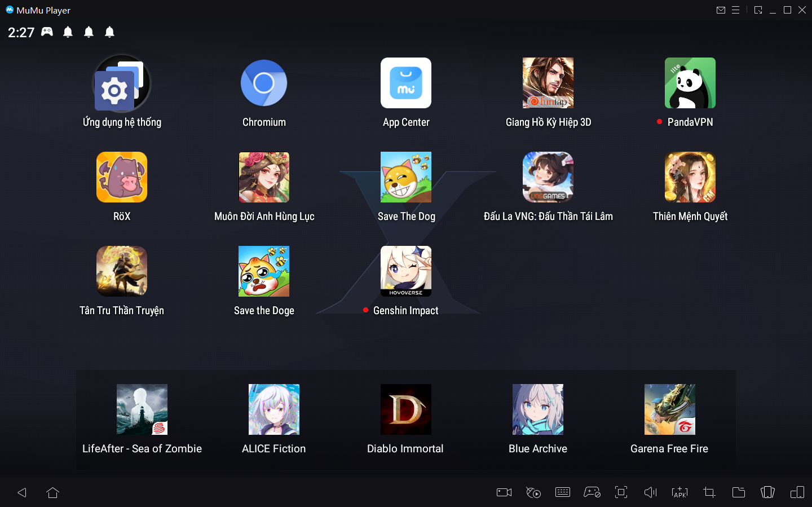This screenshot has width=812, height=507.
Task: Open the shared folder icon
Action: point(738,492)
